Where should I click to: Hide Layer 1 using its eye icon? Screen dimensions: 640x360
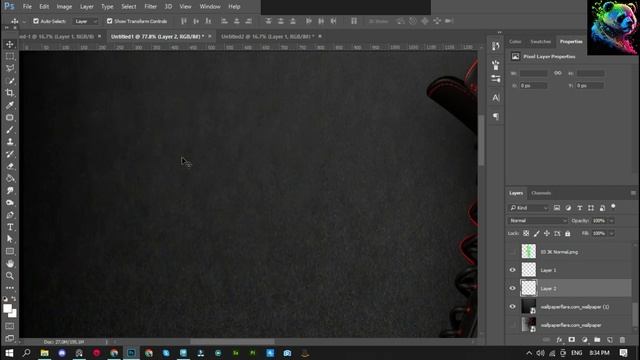pos(513,270)
